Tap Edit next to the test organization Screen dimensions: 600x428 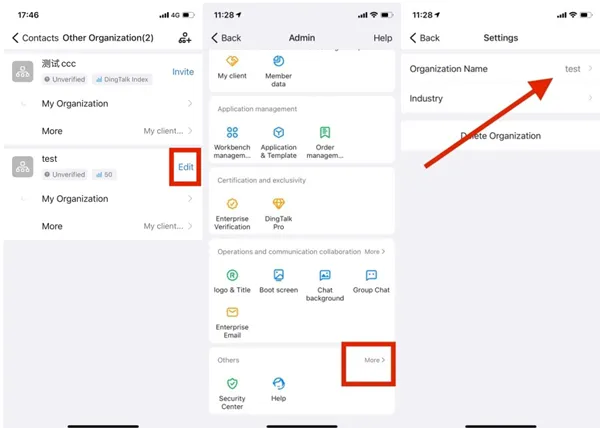pos(186,167)
